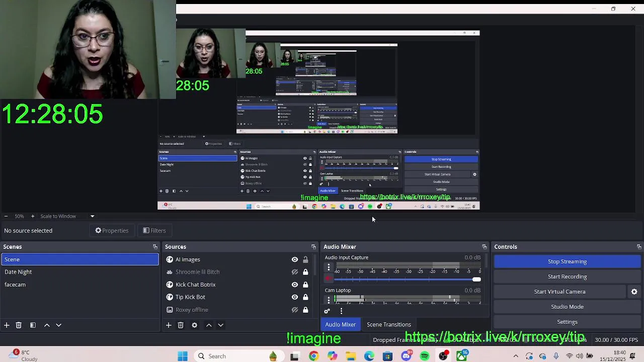Click browser source icon for Kick Chat Botrix
The image size is (644, 362).
click(170, 285)
